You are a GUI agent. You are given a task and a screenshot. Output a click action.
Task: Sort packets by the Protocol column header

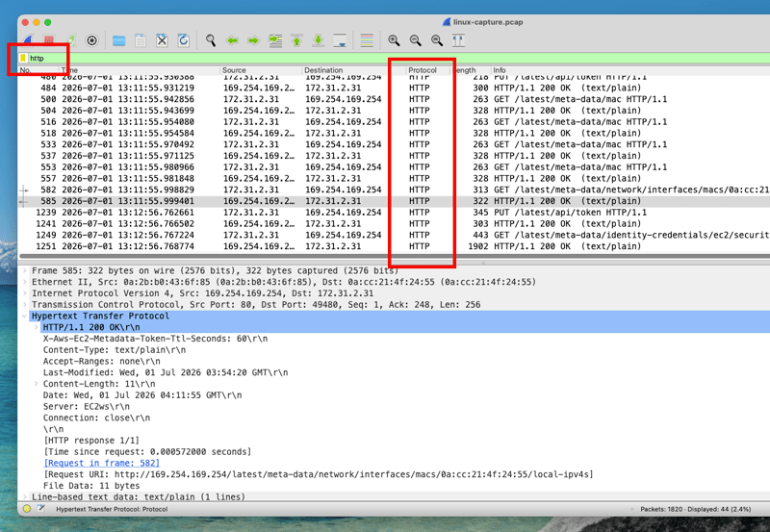point(423,70)
